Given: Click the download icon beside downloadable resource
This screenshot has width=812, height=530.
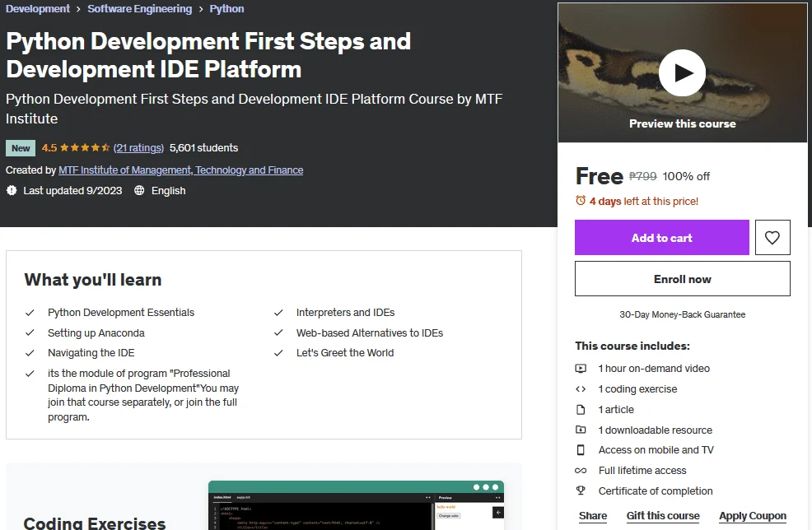Looking at the screenshot, I should pos(581,430).
